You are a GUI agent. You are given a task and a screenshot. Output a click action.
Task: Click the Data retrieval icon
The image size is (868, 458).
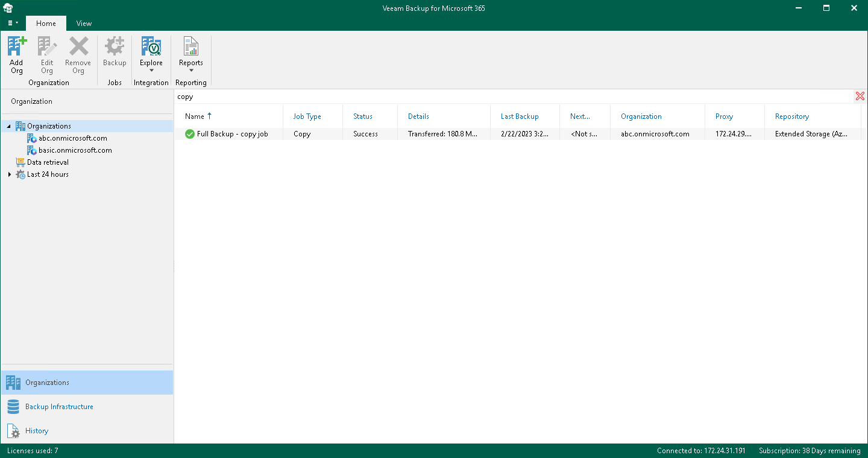[x=20, y=162]
